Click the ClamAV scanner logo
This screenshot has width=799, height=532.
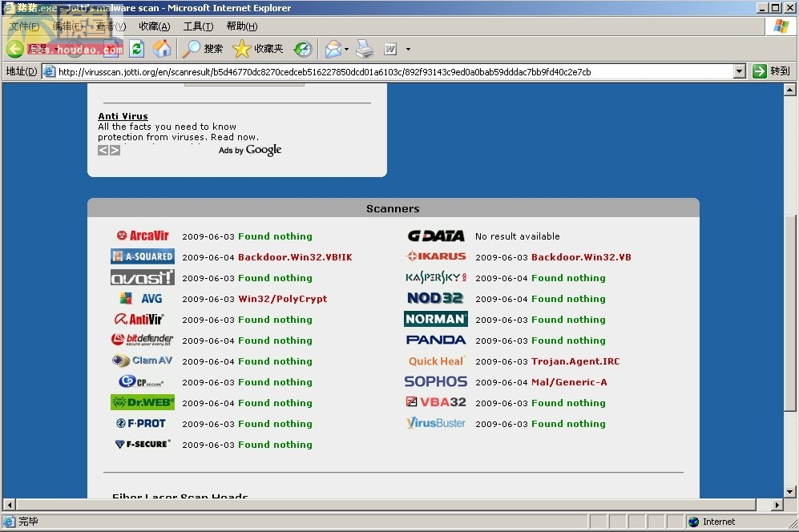142,361
